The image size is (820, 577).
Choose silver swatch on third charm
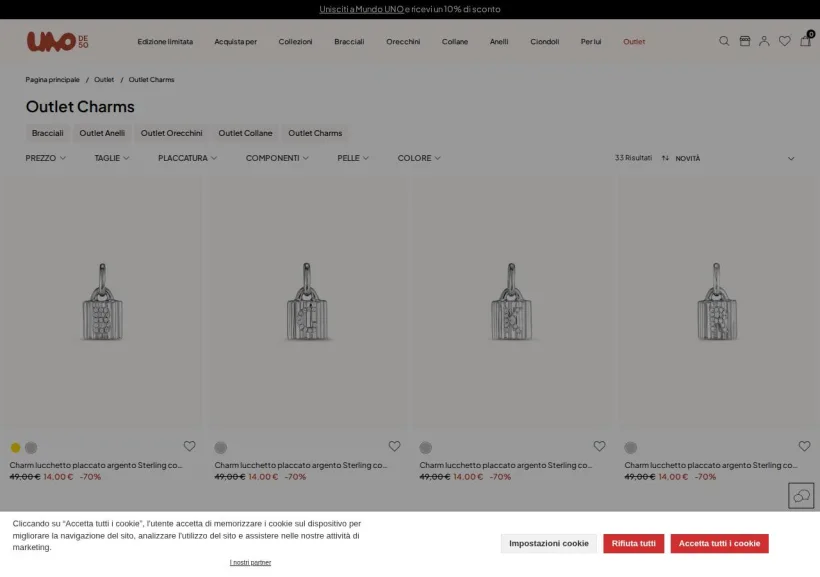coord(426,447)
